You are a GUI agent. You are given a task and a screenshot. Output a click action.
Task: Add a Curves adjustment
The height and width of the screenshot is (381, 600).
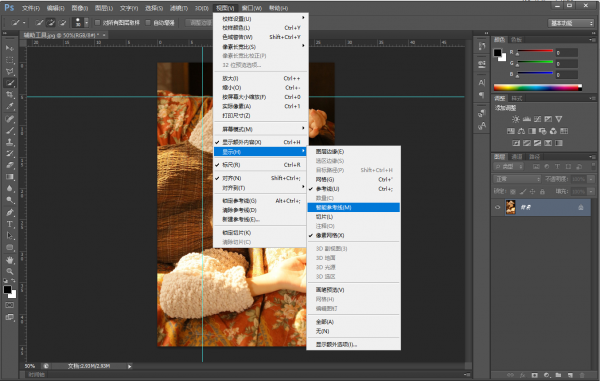tap(537, 119)
